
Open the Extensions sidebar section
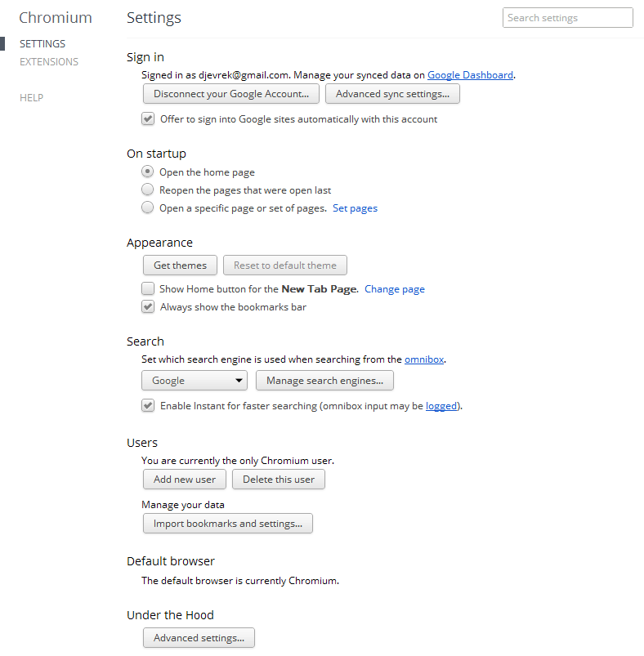pos(49,61)
